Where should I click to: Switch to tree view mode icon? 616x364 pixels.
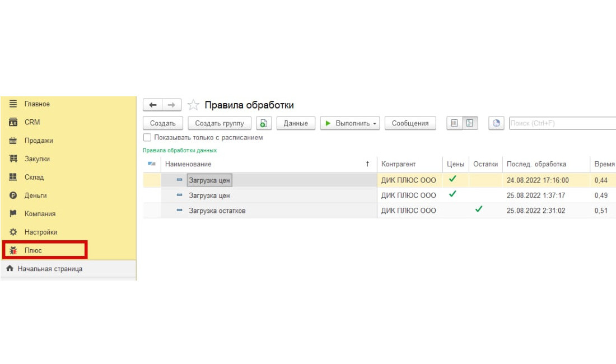tap(470, 123)
